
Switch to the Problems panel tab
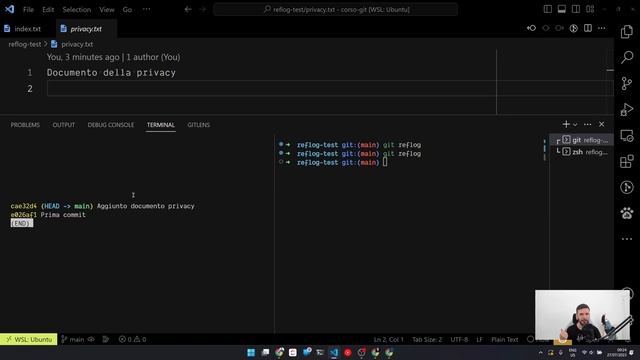tap(25, 125)
